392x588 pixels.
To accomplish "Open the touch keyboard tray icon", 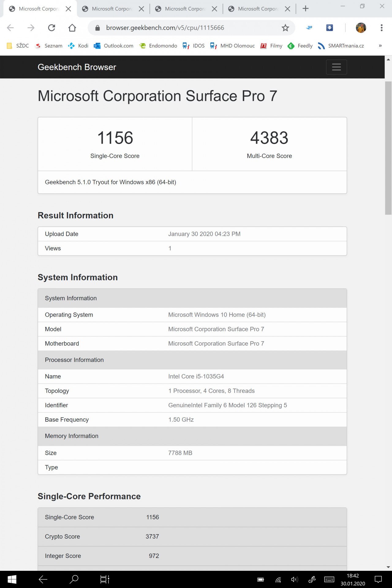I will coord(329,579).
